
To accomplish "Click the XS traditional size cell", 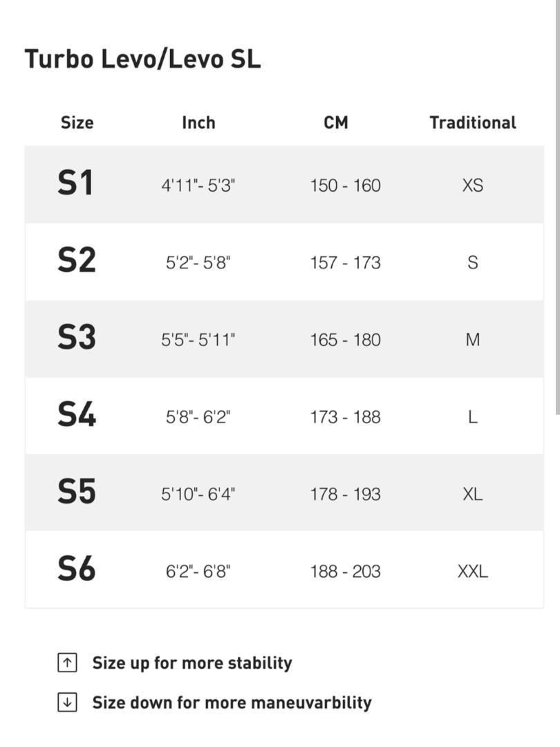I will click(x=473, y=185).
